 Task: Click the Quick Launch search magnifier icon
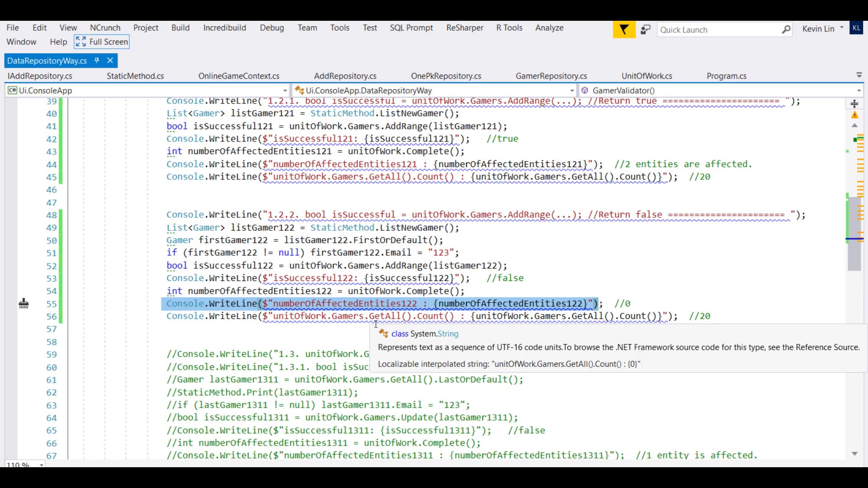pos(786,30)
